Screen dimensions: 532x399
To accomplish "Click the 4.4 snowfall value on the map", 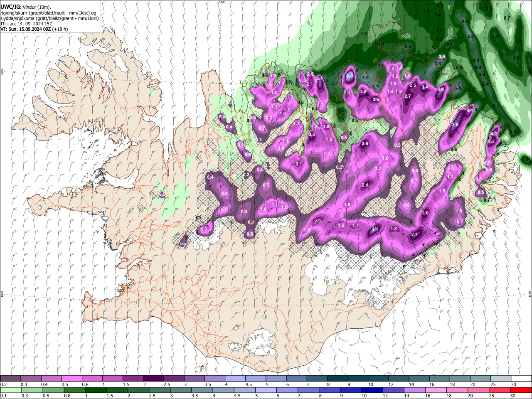I will point(470,111).
